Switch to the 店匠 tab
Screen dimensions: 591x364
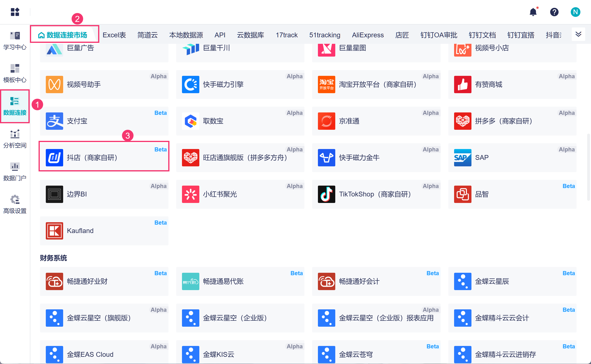coord(402,35)
